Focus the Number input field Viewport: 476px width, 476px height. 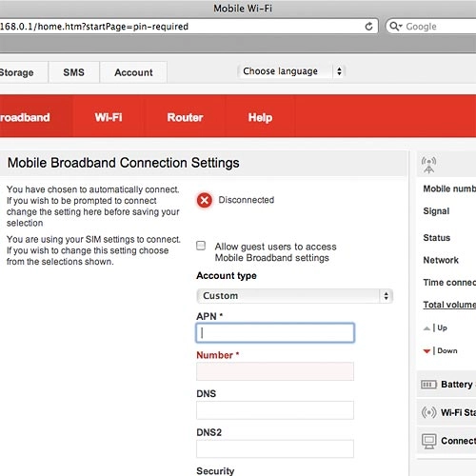click(275, 371)
